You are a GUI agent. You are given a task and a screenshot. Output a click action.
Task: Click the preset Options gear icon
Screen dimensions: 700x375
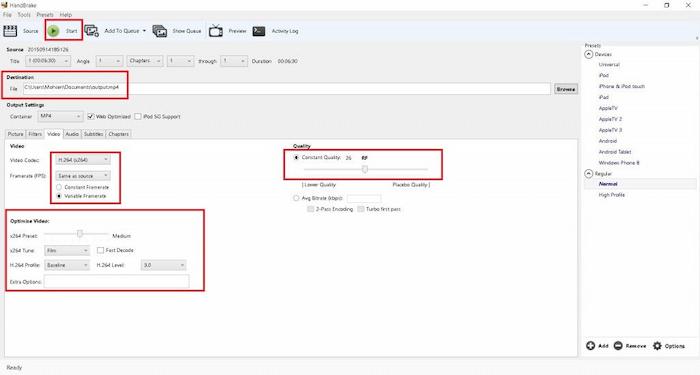(657, 346)
